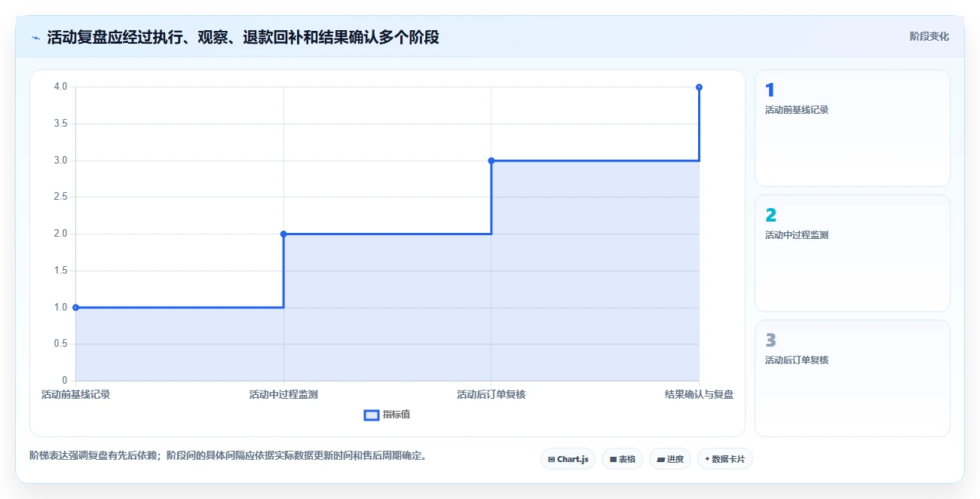This screenshot has width=980, height=499.
Task: Select the 进度 tag button
Action: [670, 459]
